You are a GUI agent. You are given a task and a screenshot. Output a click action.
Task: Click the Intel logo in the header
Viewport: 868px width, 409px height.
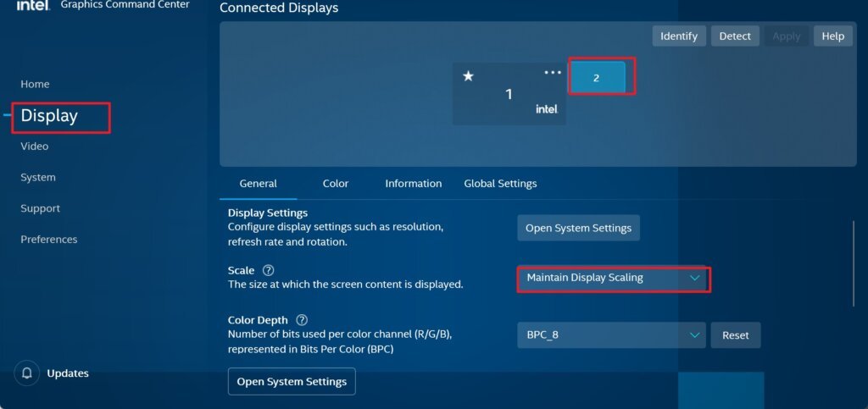point(31,5)
